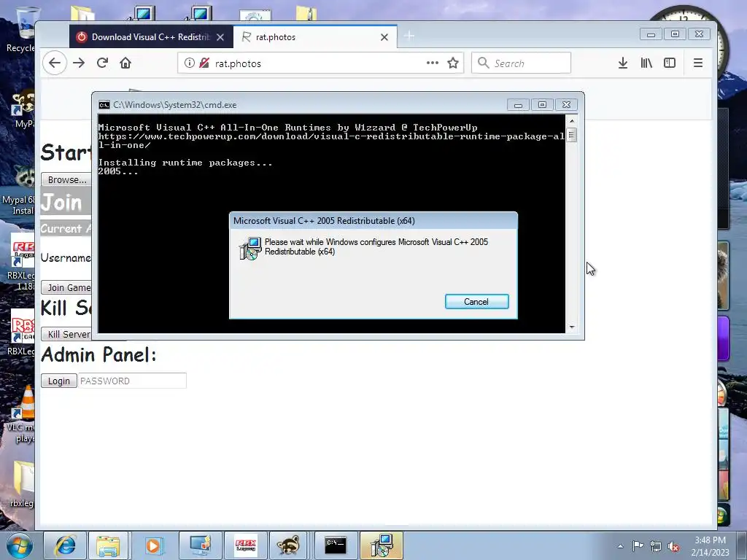Go forward in Firefox browser
The width and height of the screenshot is (747, 560).
(x=79, y=63)
